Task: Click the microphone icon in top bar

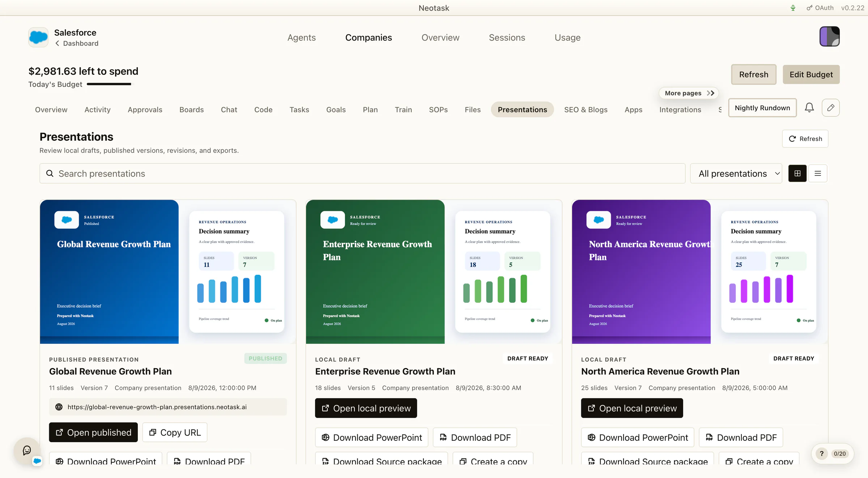Action: click(793, 8)
